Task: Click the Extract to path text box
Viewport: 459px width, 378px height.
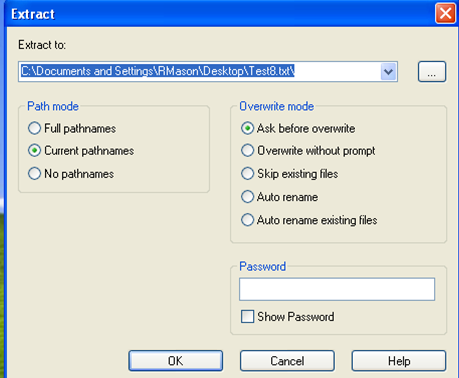Action: (x=200, y=71)
